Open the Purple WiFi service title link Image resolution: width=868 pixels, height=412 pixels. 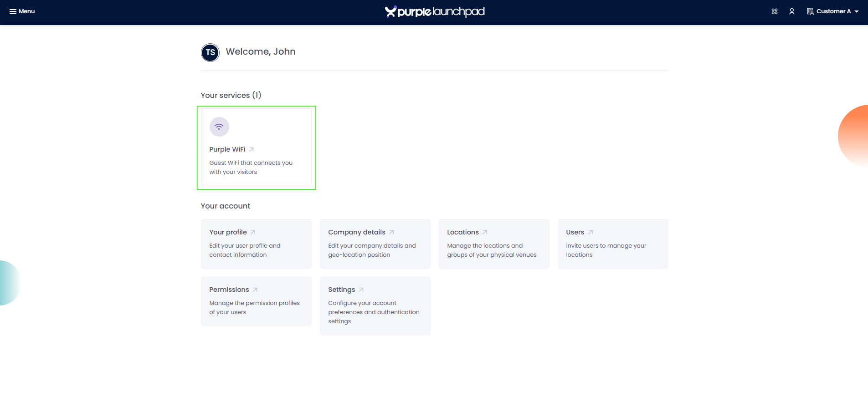(x=227, y=149)
